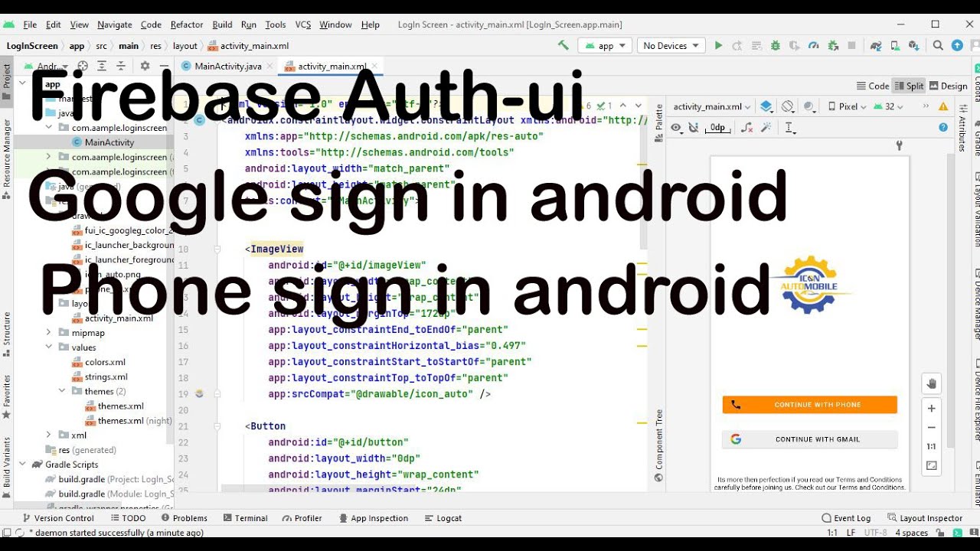
Task: Switch editor to Split view
Action: pos(909,86)
